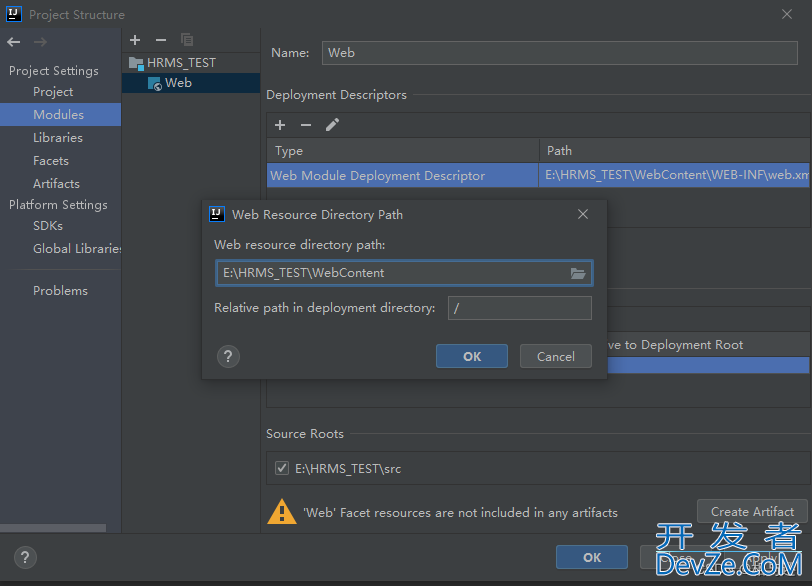Click the Create Artifact button
Viewport: 812px width, 586px height.
click(752, 511)
